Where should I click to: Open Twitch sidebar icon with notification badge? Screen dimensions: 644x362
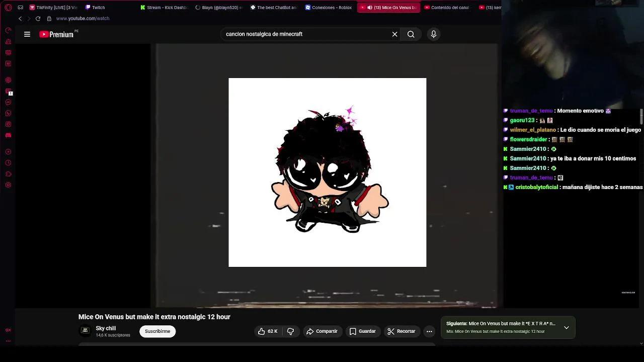click(8, 92)
